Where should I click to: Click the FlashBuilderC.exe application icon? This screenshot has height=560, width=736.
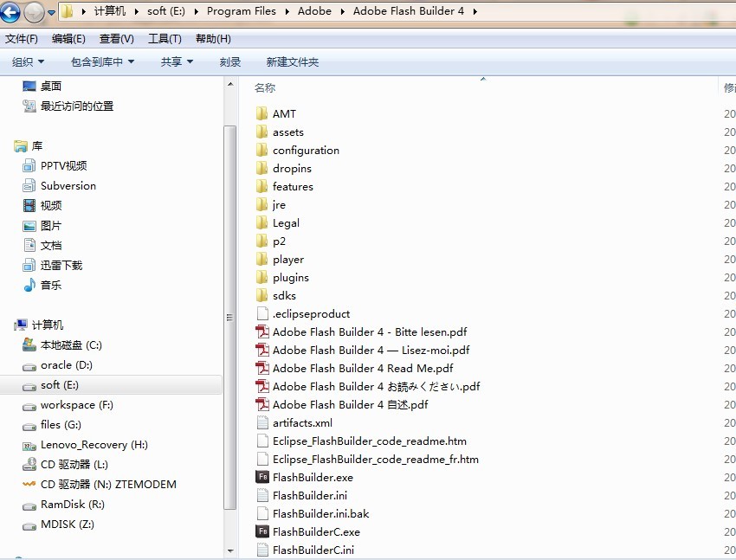[x=261, y=531]
